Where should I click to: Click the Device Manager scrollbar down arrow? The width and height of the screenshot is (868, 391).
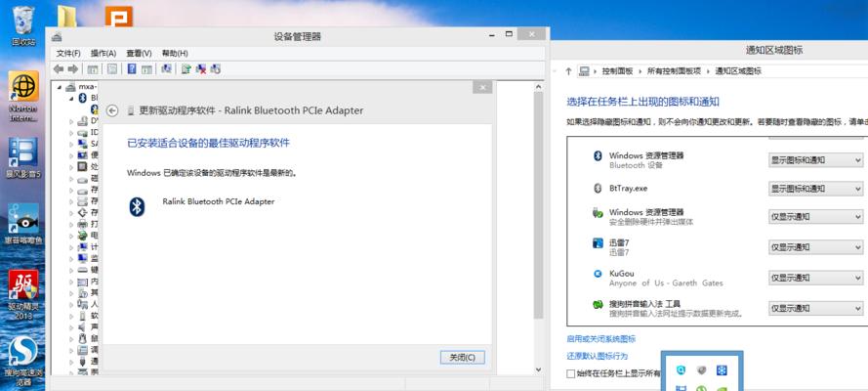tap(538, 369)
